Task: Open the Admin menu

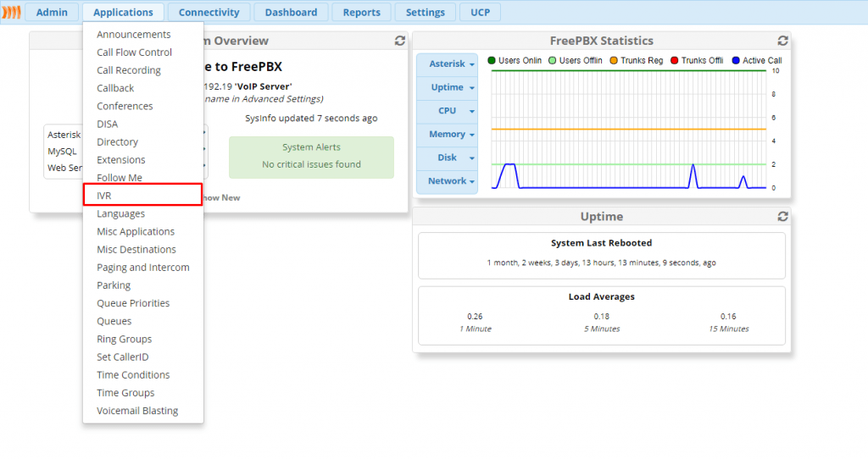Action: (x=52, y=12)
